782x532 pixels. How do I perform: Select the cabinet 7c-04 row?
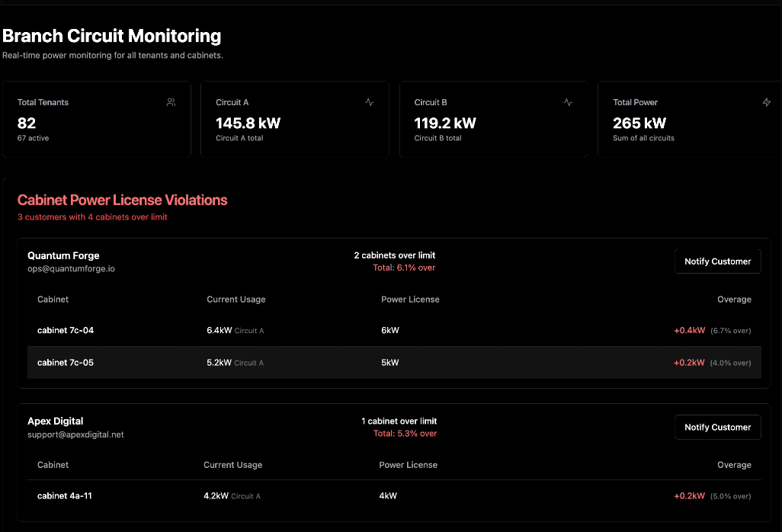pyautogui.click(x=394, y=330)
